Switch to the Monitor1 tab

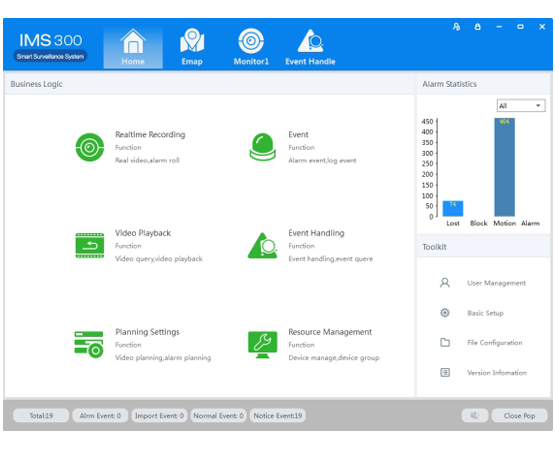[x=251, y=47]
